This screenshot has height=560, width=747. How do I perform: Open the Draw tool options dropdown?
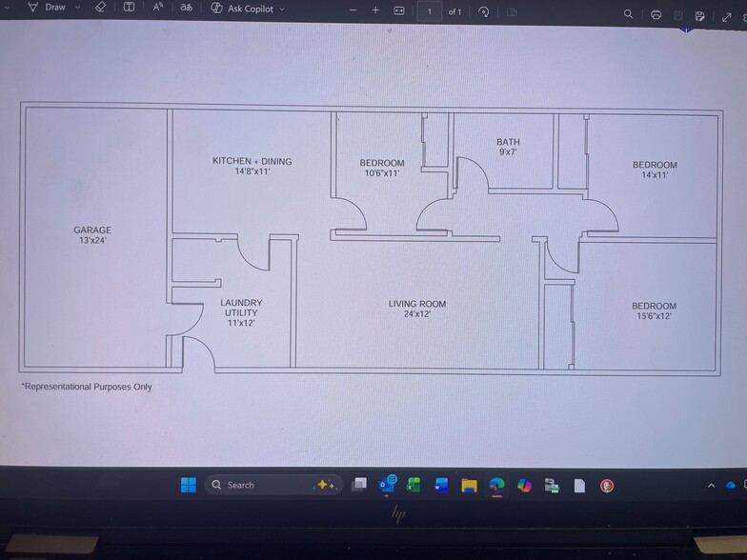tap(76, 8)
